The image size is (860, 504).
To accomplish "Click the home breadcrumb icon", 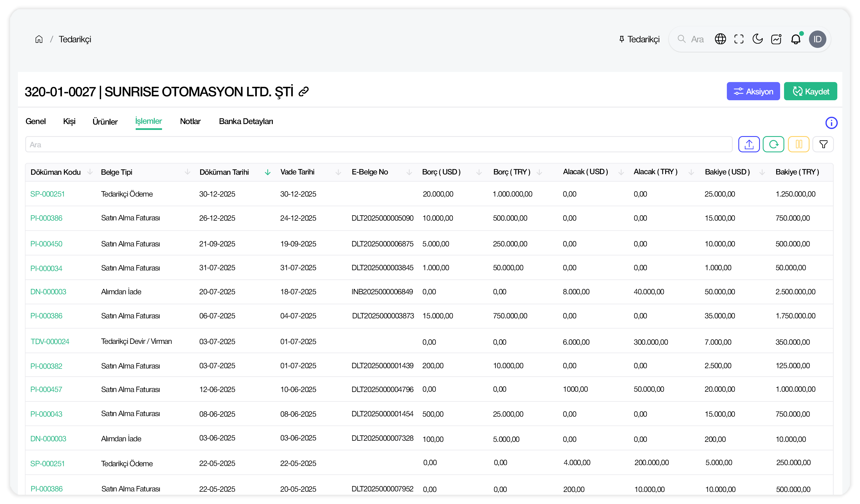I will click(x=39, y=39).
